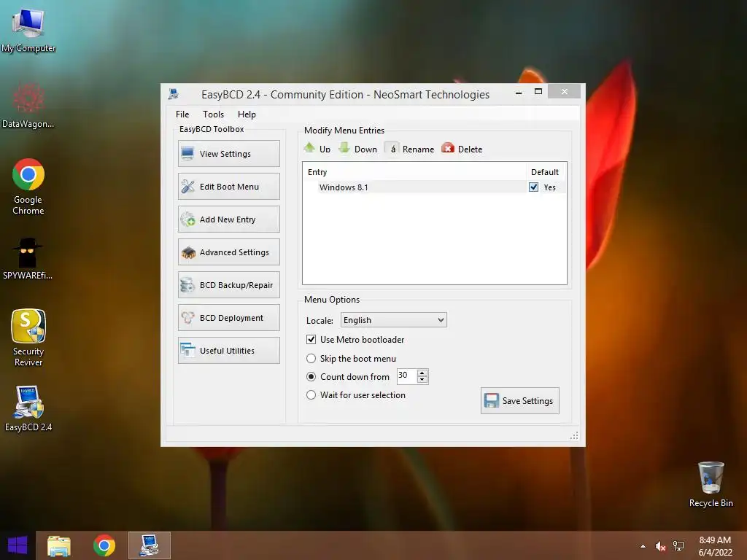Click the Entry column header

tap(414, 172)
